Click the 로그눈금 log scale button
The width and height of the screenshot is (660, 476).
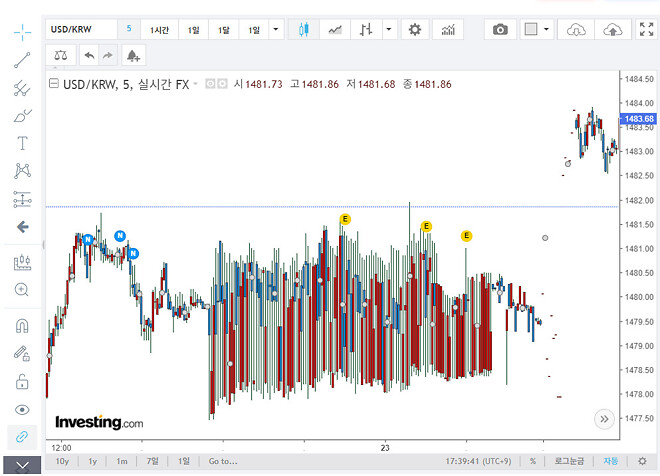coord(569,461)
